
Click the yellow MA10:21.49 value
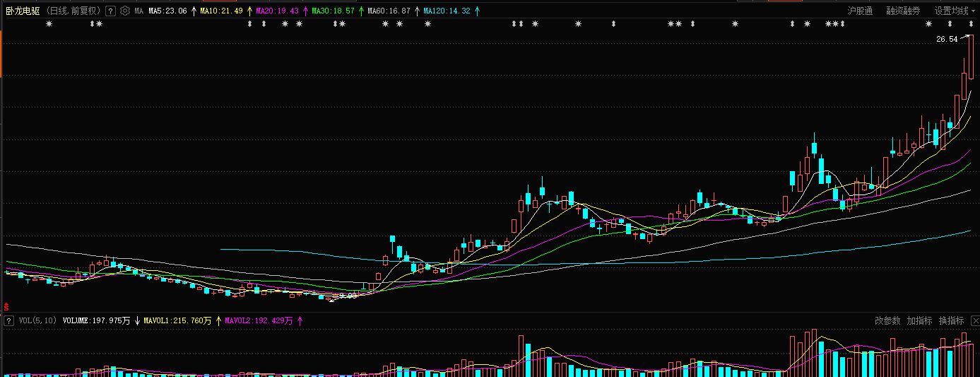click(221, 11)
